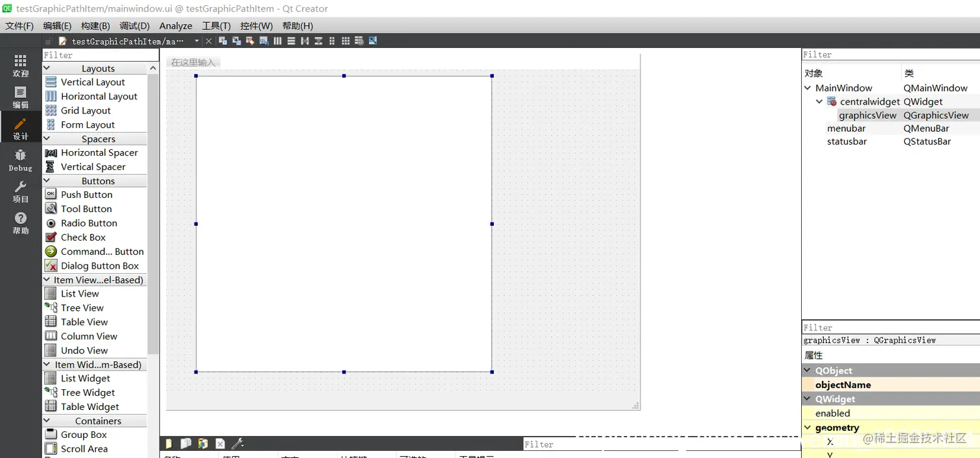Image resolution: width=980 pixels, height=458 pixels.
Task: Click the widget box vertical scrollbar
Action: 153,214
